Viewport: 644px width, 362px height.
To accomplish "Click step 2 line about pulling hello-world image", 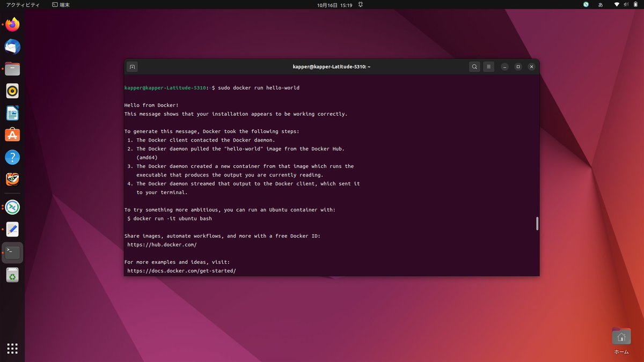I will tap(236, 149).
